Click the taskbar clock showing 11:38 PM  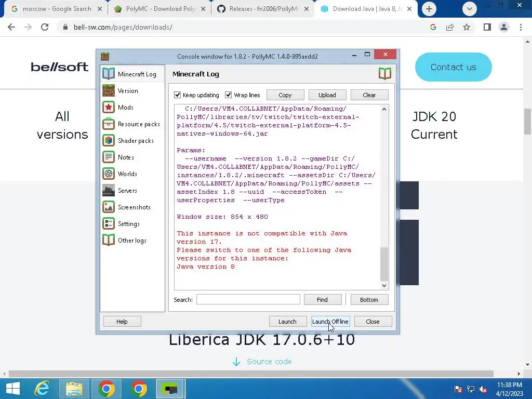pos(509,389)
